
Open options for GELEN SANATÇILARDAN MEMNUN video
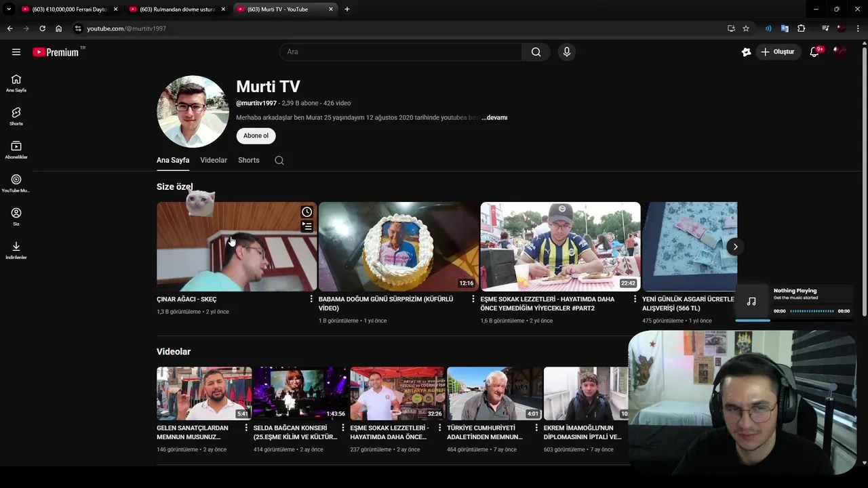coord(246,428)
